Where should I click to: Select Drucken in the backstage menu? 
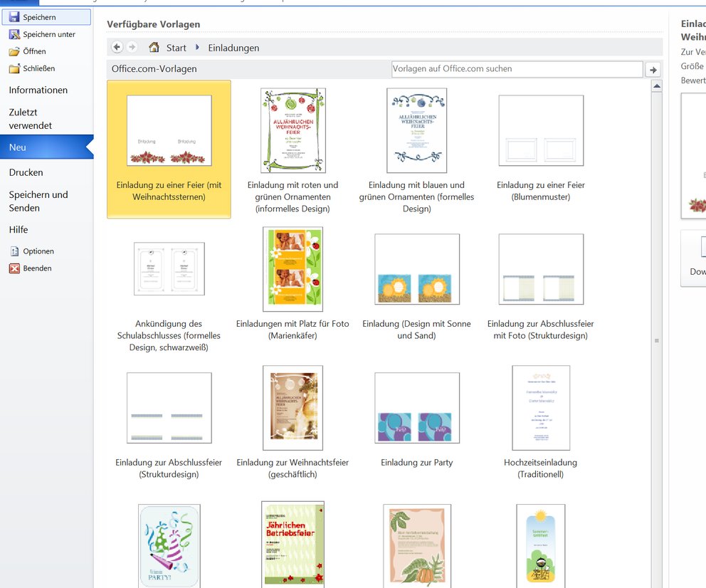pyautogui.click(x=26, y=172)
